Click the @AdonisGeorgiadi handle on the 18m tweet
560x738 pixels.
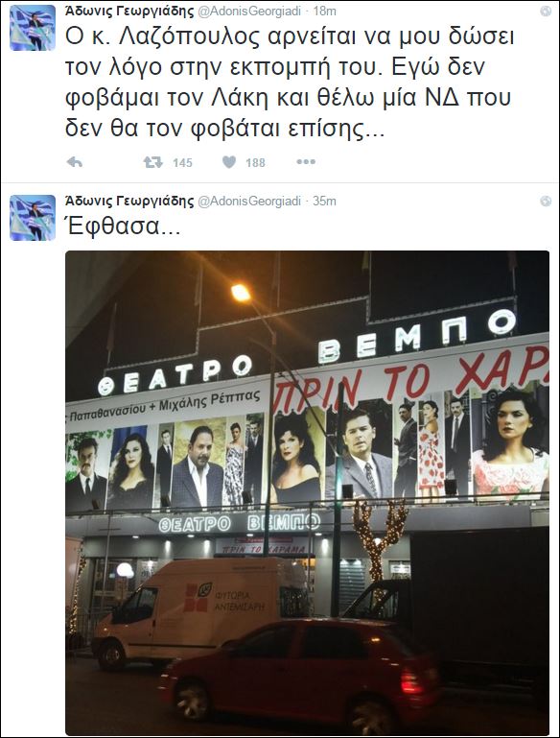click(249, 12)
